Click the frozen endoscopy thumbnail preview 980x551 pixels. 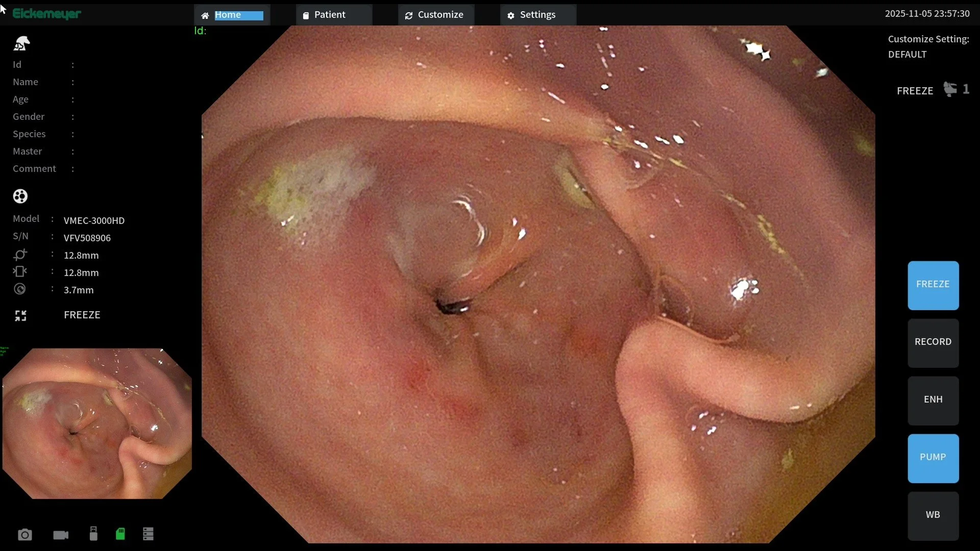(97, 423)
